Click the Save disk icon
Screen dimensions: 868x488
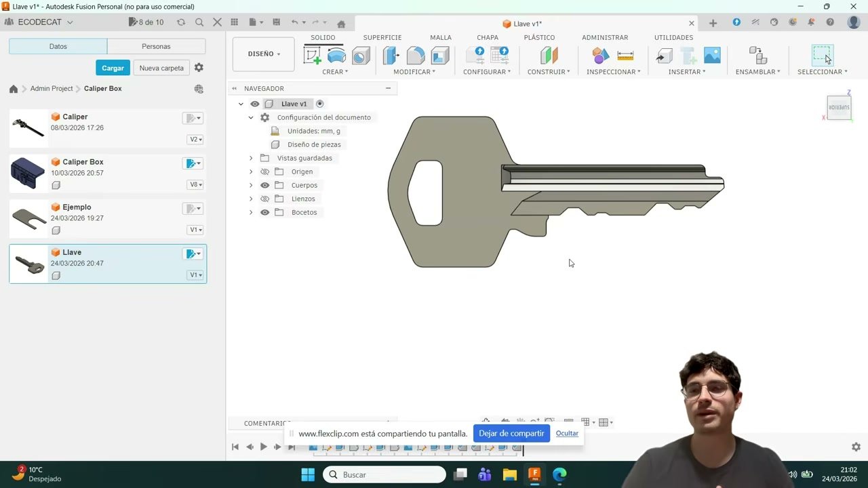click(x=276, y=22)
